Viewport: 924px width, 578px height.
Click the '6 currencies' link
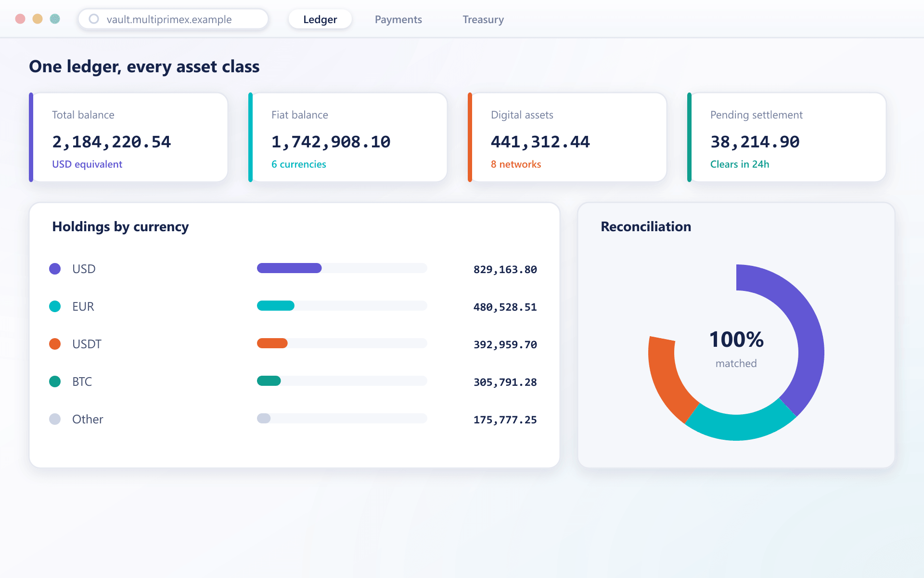tap(299, 164)
